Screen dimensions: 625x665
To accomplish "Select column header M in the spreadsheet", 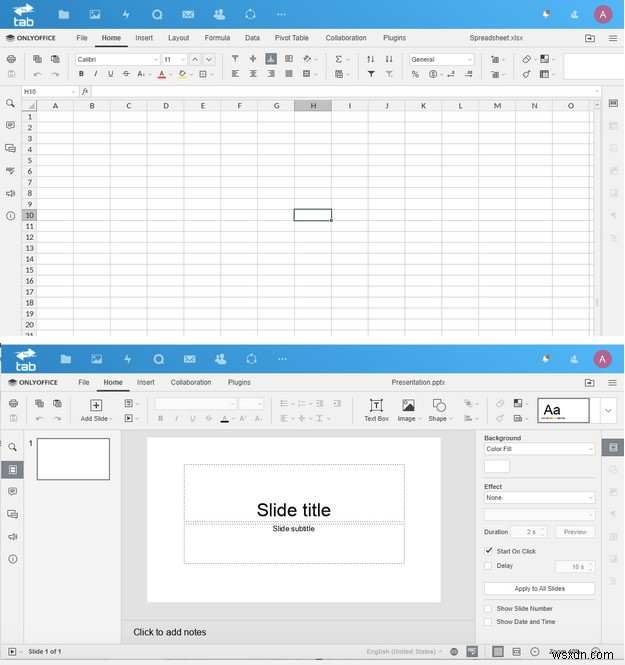I will 497,106.
